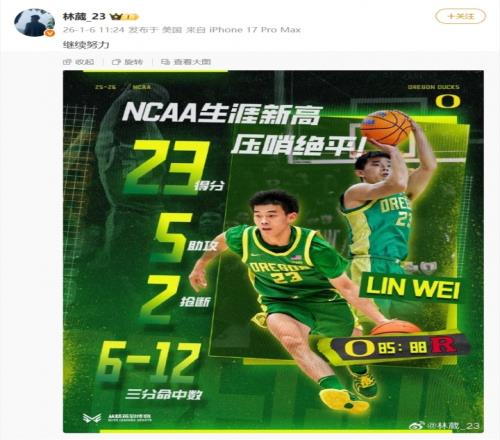Click the 继续努力 post text
500x440 pixels.
coord(86,45)
